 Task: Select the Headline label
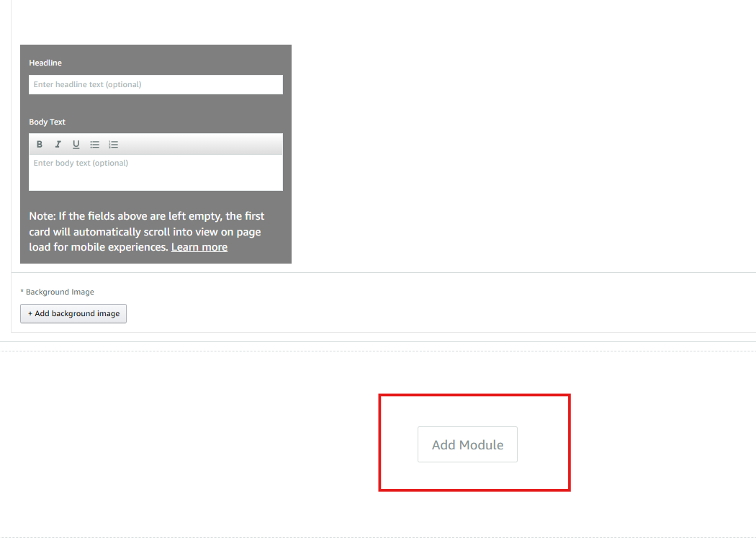tap(45, 63)
